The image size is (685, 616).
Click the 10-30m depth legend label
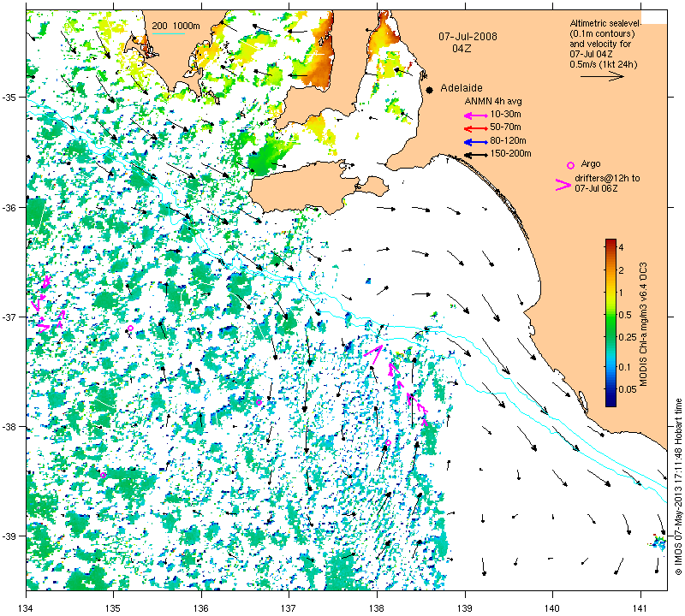click(505, 115)
